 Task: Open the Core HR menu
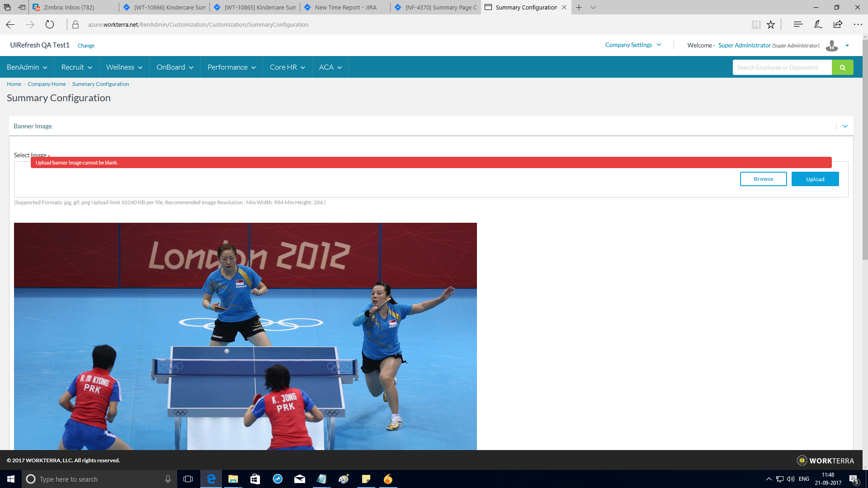(x=288, y=67)
